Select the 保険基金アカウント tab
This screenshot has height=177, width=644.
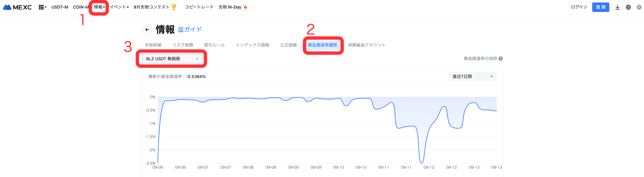pyautogui.click(x=366, y=45)
